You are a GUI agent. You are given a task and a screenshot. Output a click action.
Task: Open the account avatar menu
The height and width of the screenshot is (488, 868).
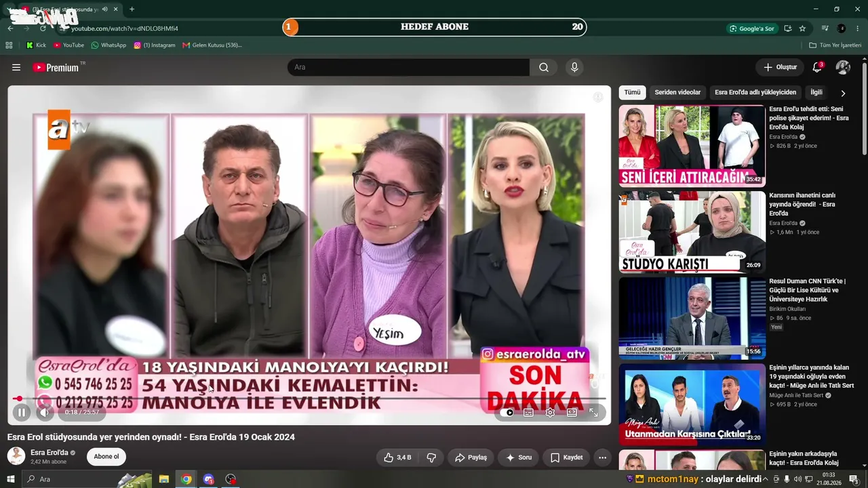843,67
